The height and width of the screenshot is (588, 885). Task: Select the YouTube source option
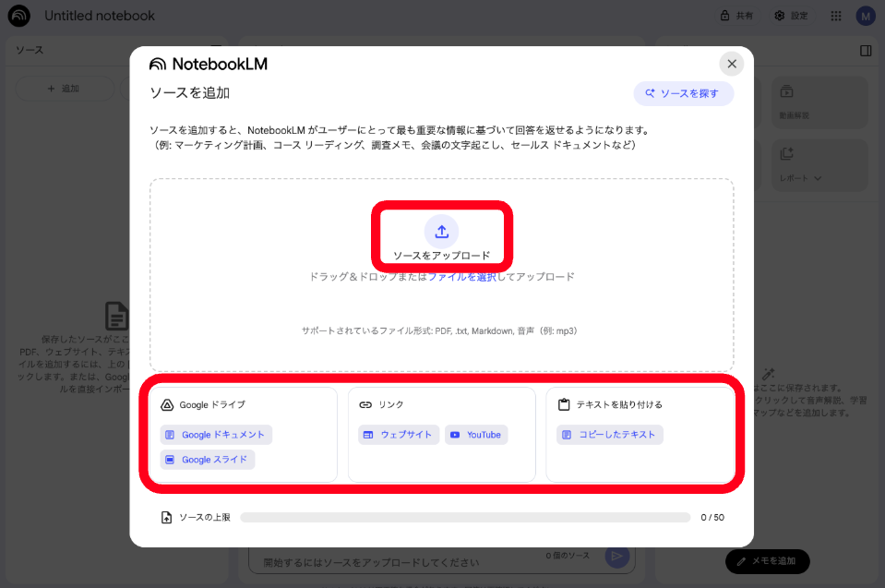[x=477, y=435]
